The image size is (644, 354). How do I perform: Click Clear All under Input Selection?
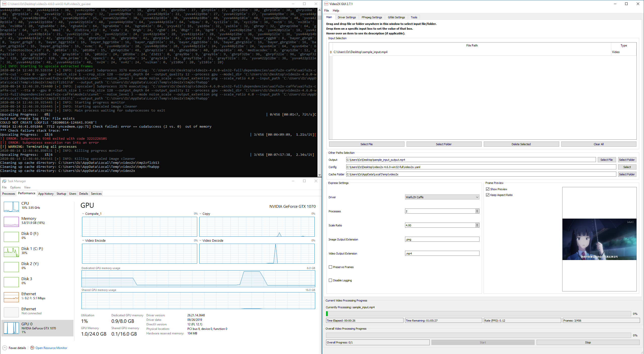click(x=599, y=144)
